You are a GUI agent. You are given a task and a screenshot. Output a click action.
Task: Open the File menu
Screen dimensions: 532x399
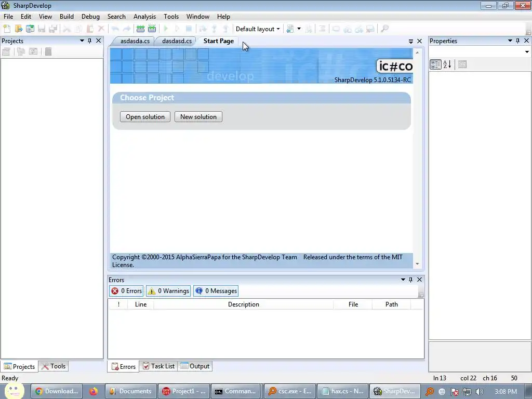tap(8, 16)
